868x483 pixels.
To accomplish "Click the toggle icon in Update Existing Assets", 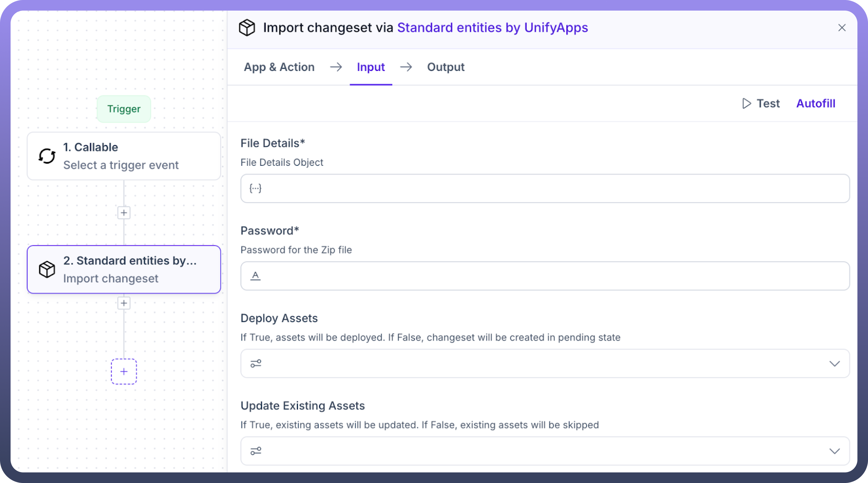I will (x=255, y=451).
